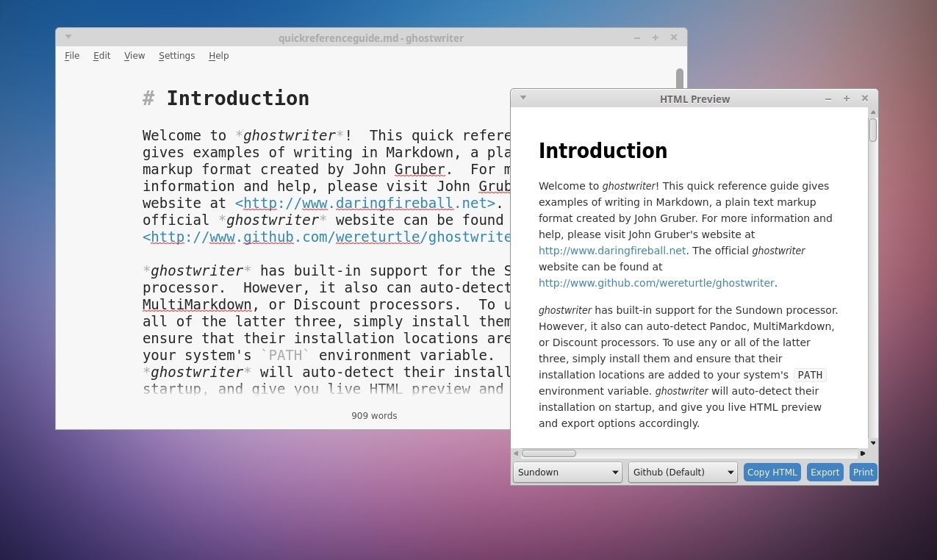The width and height of the screenshot is (937, 560).
Task: Open the File menu
Action: click(72, 56)
